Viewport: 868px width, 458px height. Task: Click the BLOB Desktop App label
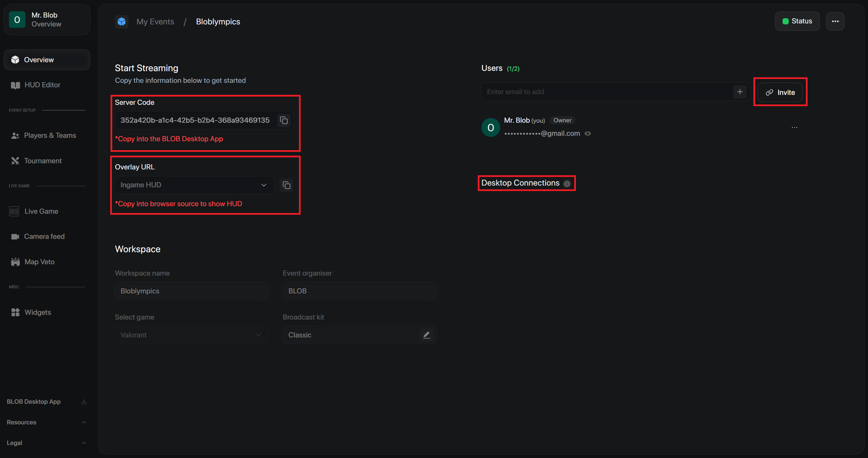(34, 402)
